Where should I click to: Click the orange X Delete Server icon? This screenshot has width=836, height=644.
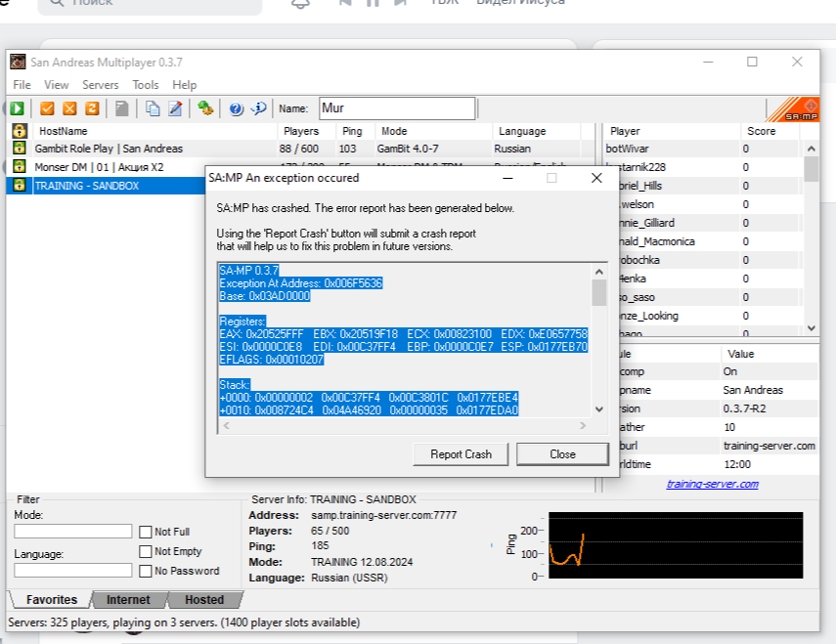69,108
